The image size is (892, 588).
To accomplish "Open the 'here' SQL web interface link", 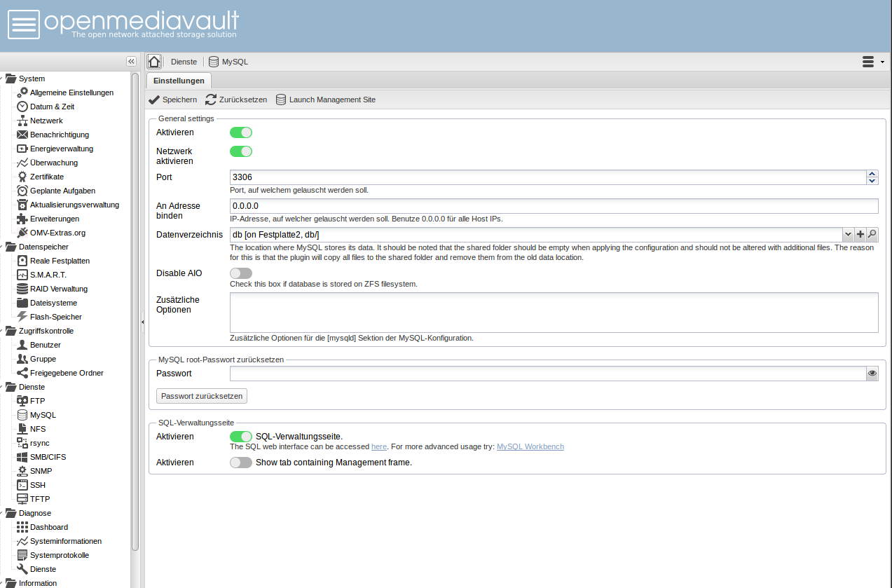I will coord(379,446).
